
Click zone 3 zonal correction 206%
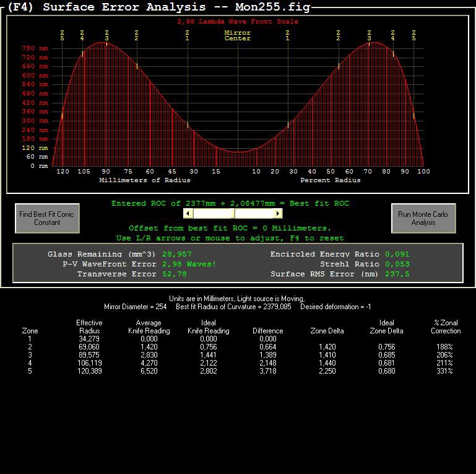[x=444, y=355]
